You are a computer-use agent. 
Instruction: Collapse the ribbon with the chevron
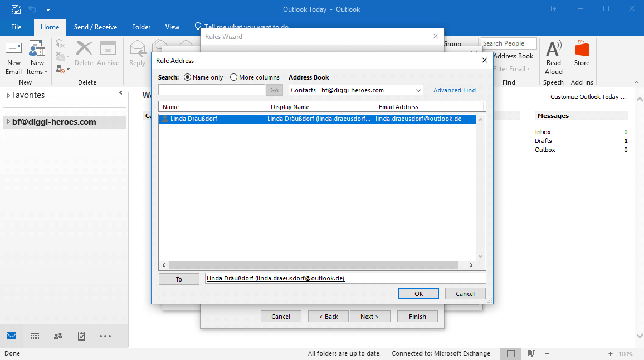[636, 82]
